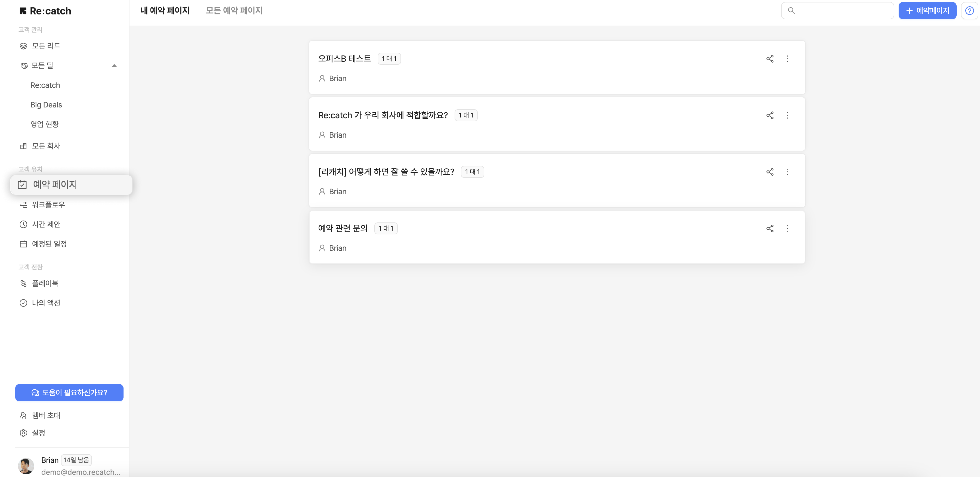Open Big Deals under 모든 딜
The width and height of the screenshot is (980, 477).
(x=46, y=105)
